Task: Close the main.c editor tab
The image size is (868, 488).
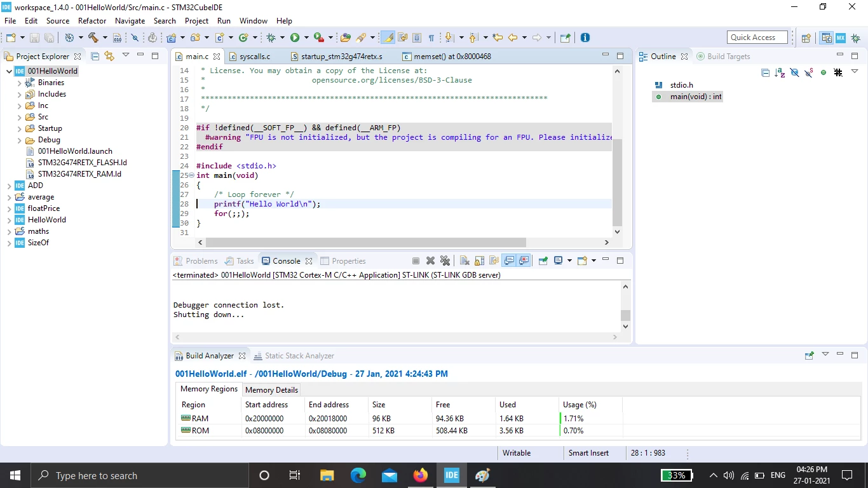Action: point(217,57)
